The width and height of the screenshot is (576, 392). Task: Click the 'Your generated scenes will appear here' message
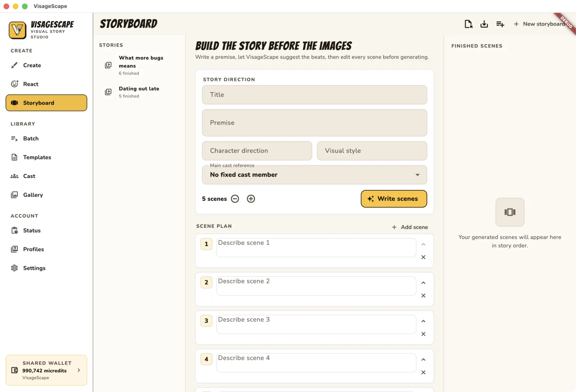point(510,241)
